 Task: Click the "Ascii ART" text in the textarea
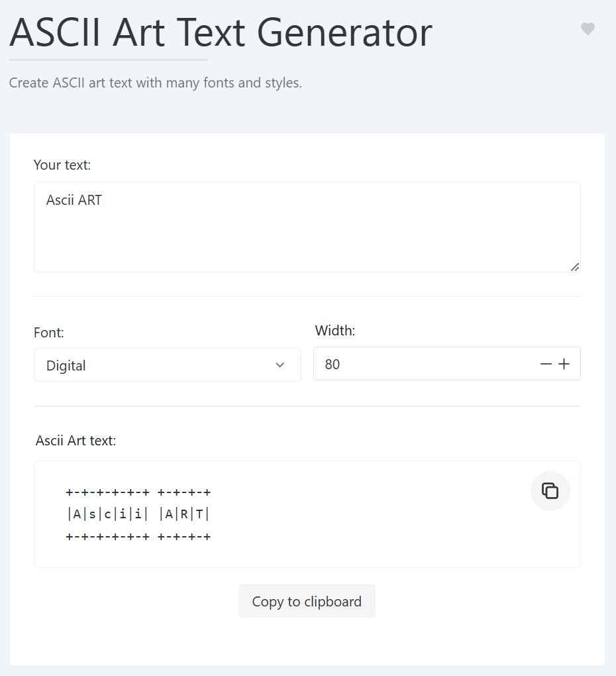pos(74,200)
